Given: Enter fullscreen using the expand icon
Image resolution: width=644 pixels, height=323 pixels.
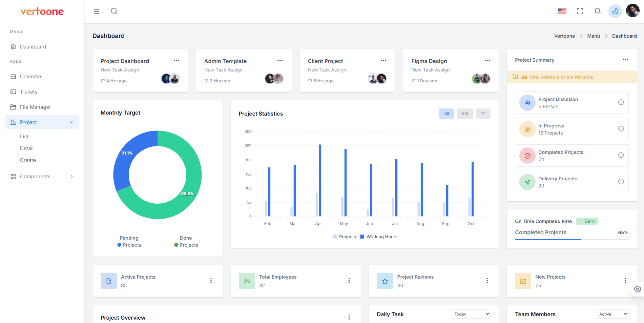Looking at the screenshot, I should click(x=580, y=11).
